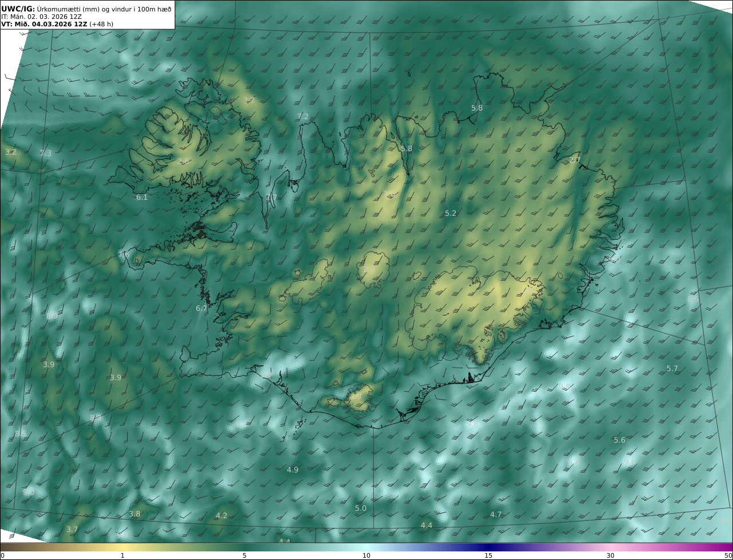The height and width of the screenshot is (560, 733).
Task: Click the 2.7 value label in the northeast
Action: pos(575,160)
